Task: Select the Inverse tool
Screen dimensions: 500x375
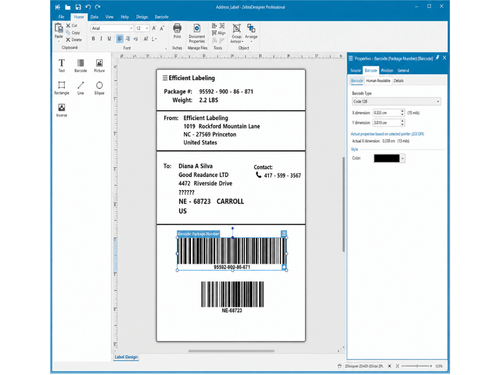Action: [62, 110]
